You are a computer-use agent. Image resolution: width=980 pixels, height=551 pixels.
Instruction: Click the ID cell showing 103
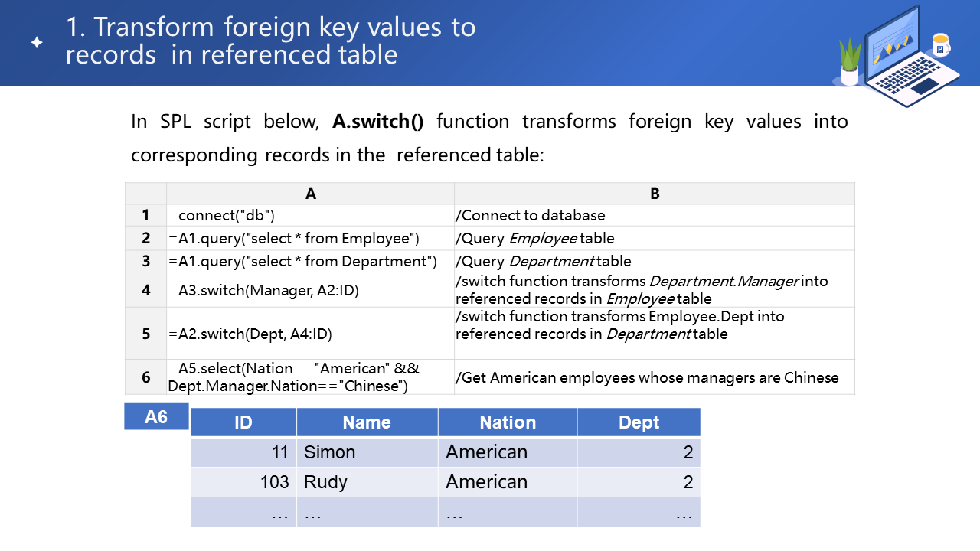(x=243, y=482)
